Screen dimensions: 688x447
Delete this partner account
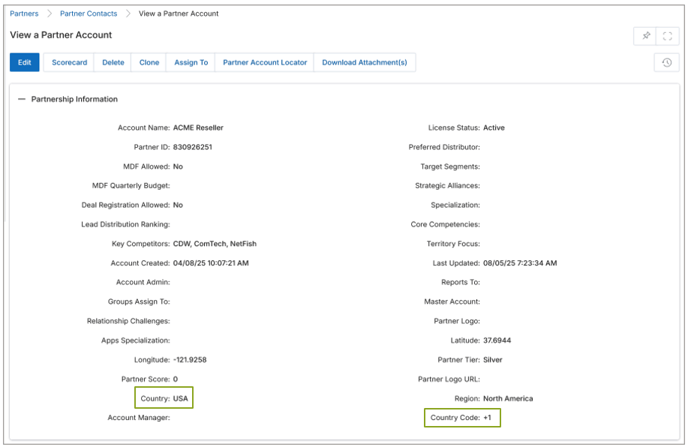(113, 62)
